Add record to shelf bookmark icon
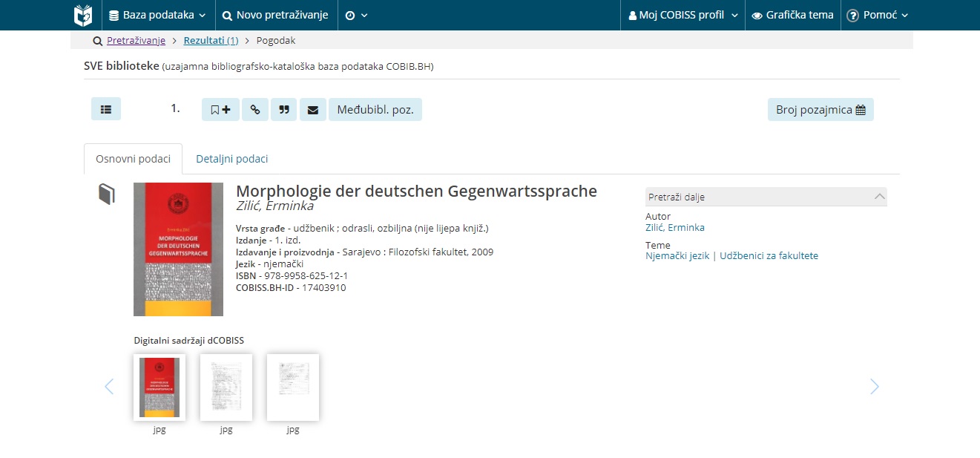This screenshot has height=458, width=980. point(220,110)
